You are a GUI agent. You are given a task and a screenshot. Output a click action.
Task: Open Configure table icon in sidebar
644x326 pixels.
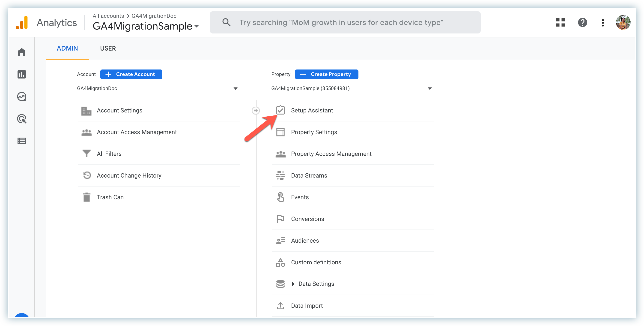[x=22, y=141]
